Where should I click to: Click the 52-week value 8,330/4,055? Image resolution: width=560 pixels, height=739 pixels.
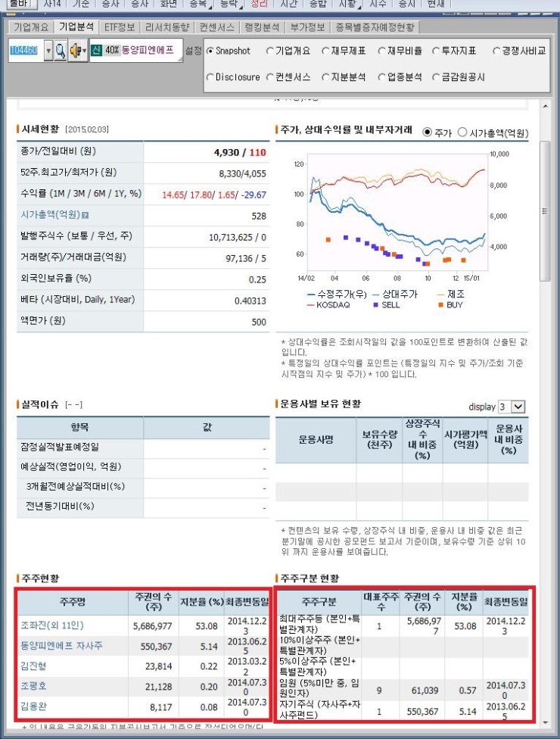click(243, 173)
